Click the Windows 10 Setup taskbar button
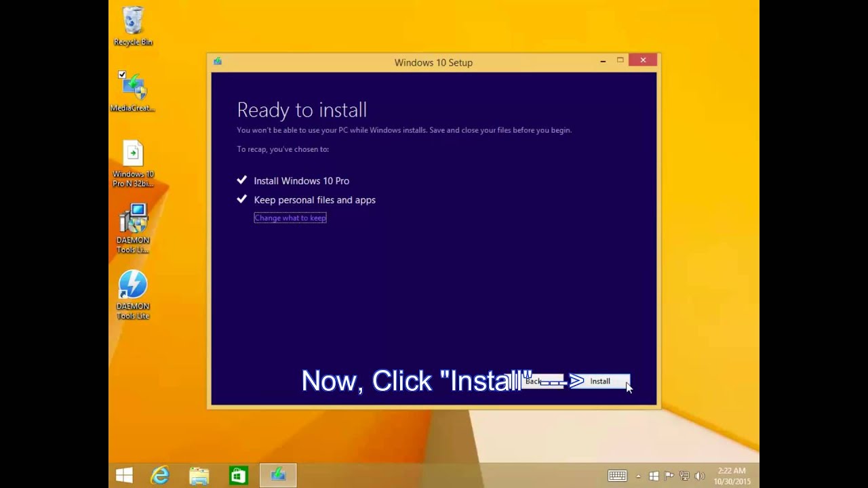Screen dimensions: 868x488 278,475
